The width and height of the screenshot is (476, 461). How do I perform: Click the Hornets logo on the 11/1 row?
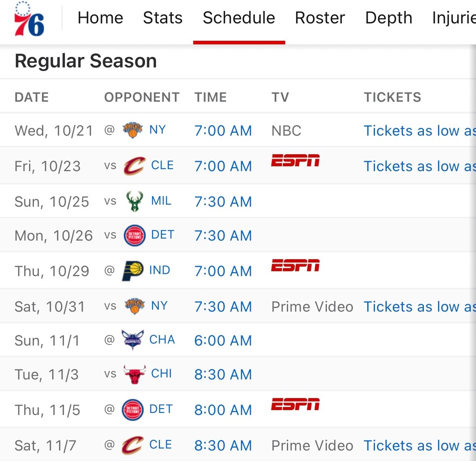[133, 339]
